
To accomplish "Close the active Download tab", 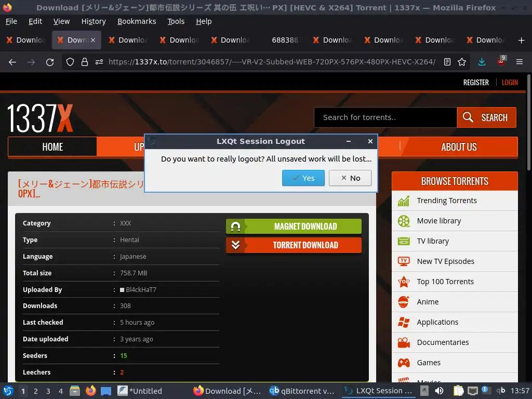I will point(93,40).
